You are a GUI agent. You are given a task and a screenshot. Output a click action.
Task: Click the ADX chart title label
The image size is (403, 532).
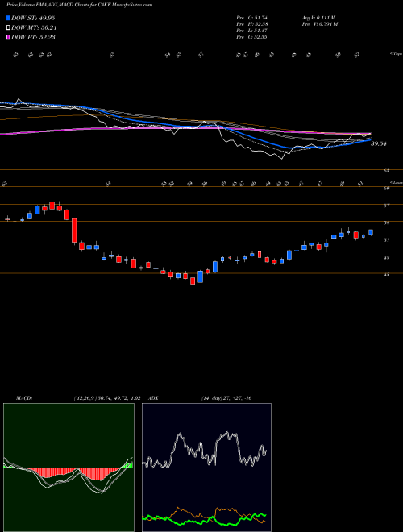pyautogui.click(x=154, y=398)
